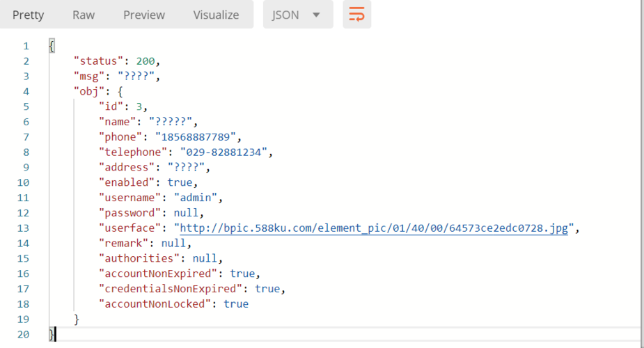
Task: Switch to the Pretty view tab
Action: click(x=28, y=15)
